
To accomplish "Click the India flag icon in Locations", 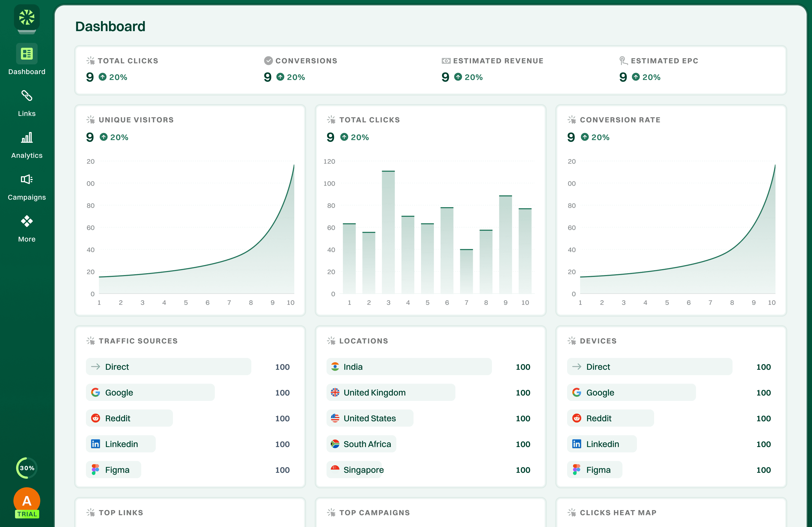I will [x=335, y=367].
